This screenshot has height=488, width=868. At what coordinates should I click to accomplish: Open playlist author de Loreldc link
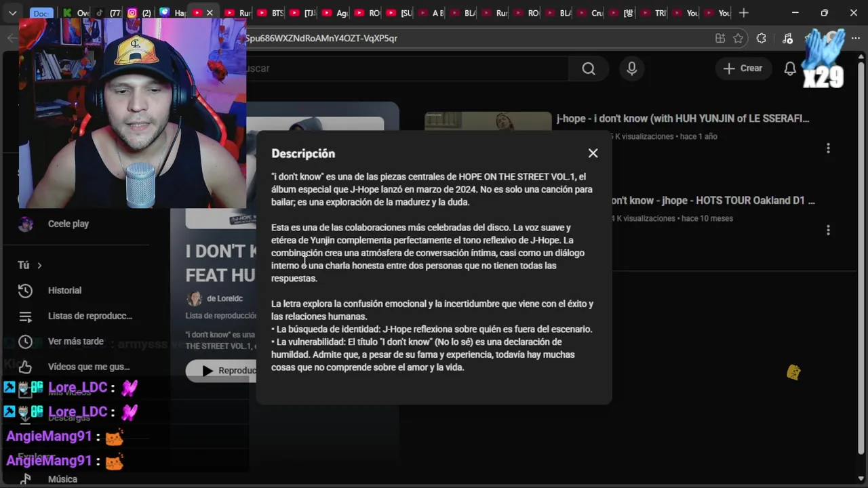pos(224,298)
